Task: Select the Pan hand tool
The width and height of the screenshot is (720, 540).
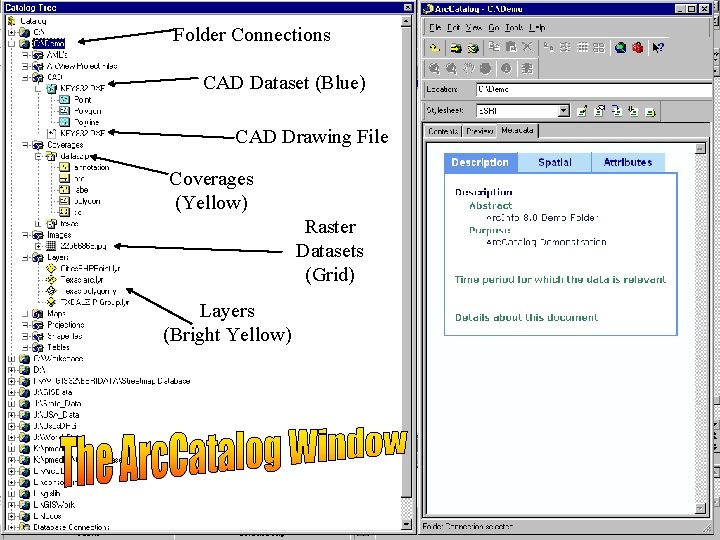Action: (x=468, y=68)
